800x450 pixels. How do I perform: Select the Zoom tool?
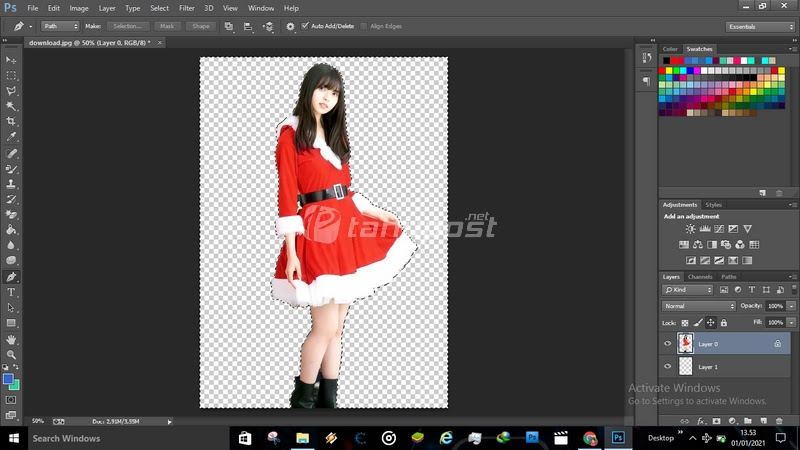click(x=11, y=355)
